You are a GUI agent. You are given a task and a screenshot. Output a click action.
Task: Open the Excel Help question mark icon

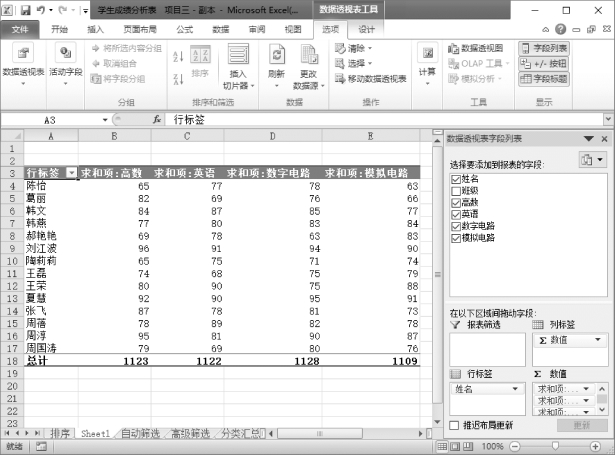point(560,29)
